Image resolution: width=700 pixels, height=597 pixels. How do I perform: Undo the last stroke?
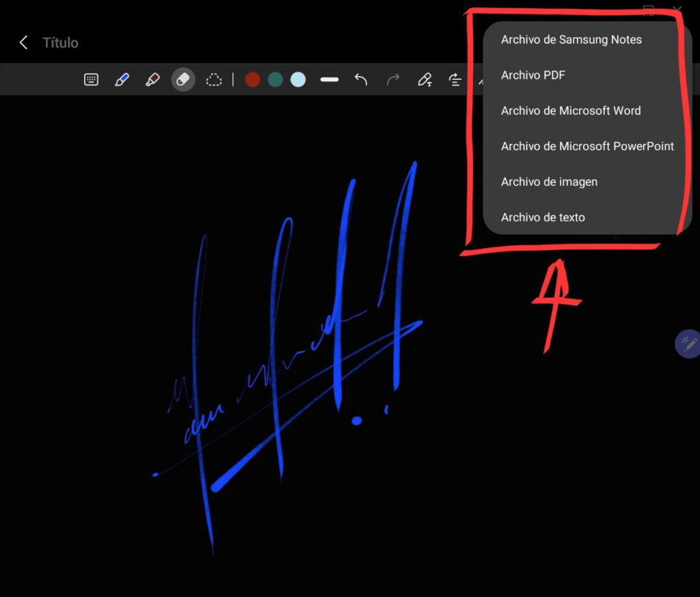pyautogui.click(x=361, y=80)
